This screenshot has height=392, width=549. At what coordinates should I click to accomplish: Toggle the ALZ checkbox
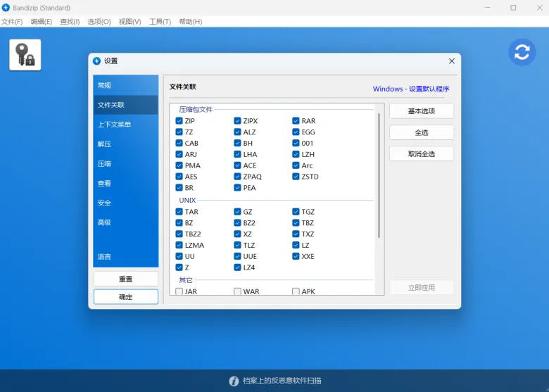237,132
